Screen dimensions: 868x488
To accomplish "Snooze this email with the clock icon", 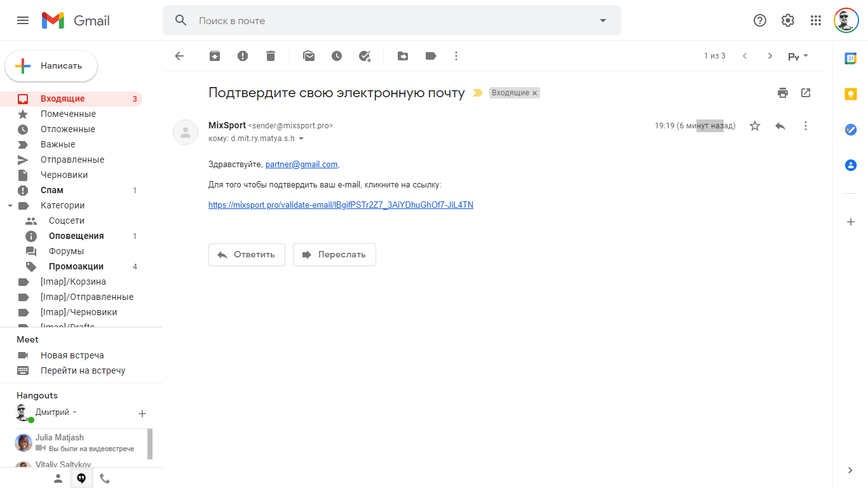I will tap(337, 56).
